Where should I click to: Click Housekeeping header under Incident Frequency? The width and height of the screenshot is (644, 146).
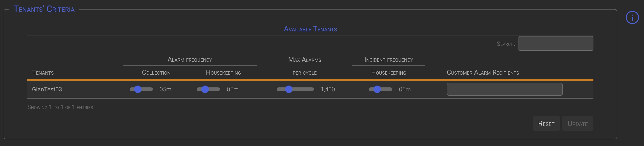[x=389, y=73]
